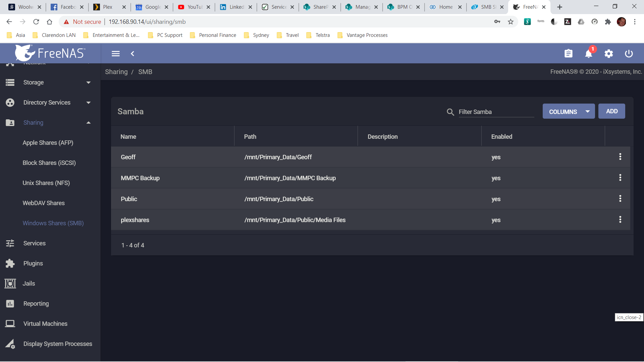Image resolution: width=644 pixels, height=362 pixels.
Task: Click the Virtual Machines laptop icon
Action: tap(10, 324)
